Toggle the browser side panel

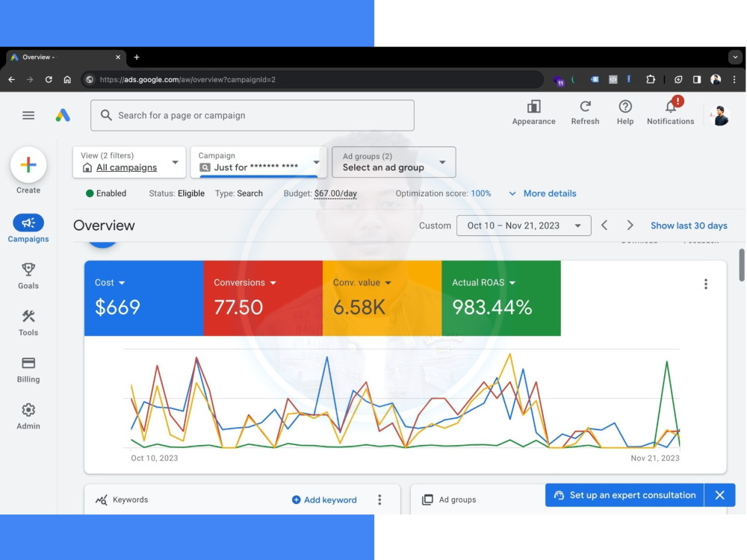click(696, 80)
